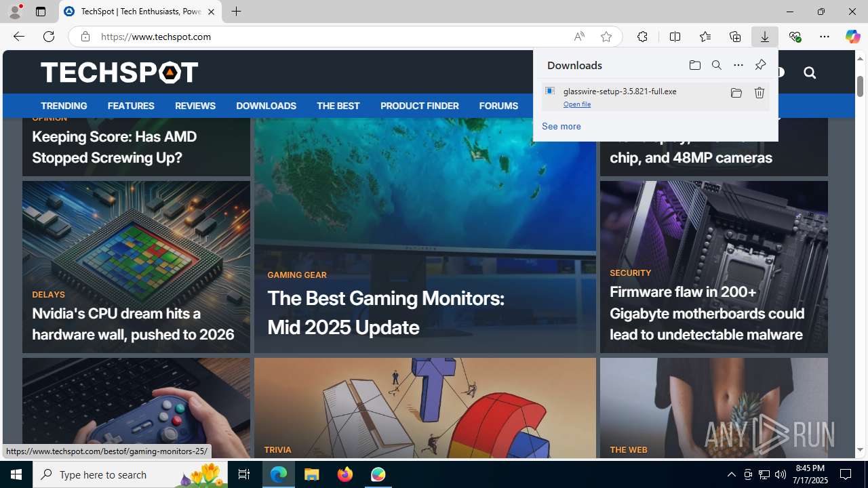Open Edge Settings and more menu
The image size is (868, 488).
824,37
